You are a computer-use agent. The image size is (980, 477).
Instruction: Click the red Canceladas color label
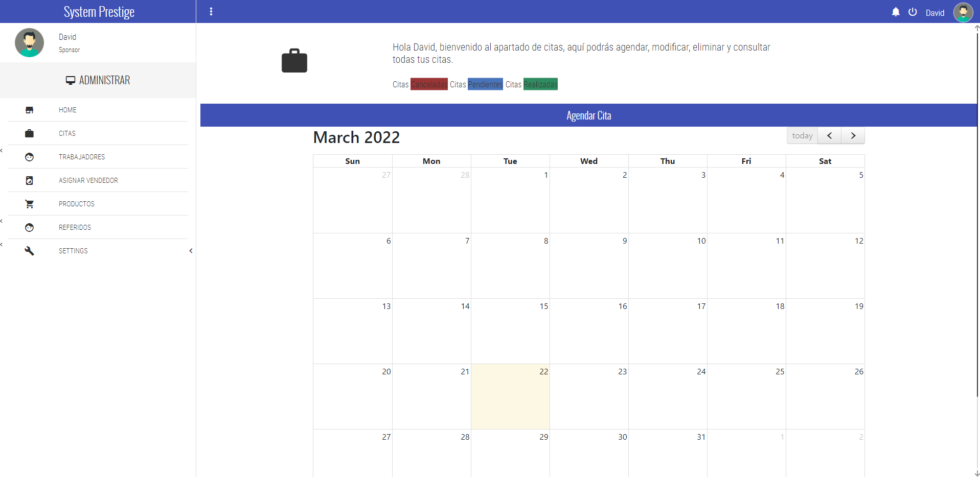[x=429, y=84]
